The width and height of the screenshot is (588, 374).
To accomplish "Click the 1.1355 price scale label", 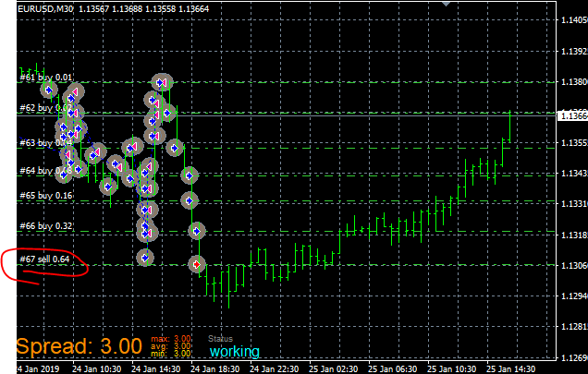I will click(x=574, y=143).
